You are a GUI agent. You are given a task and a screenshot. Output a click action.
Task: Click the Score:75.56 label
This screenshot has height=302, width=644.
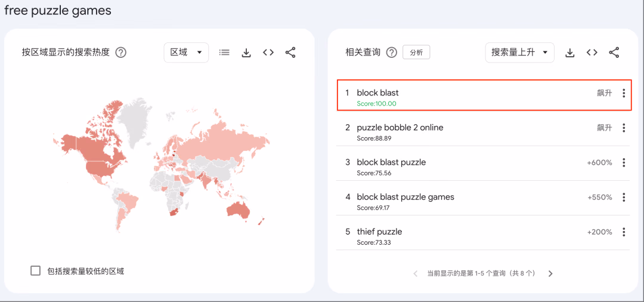click(x=374, y=173)
